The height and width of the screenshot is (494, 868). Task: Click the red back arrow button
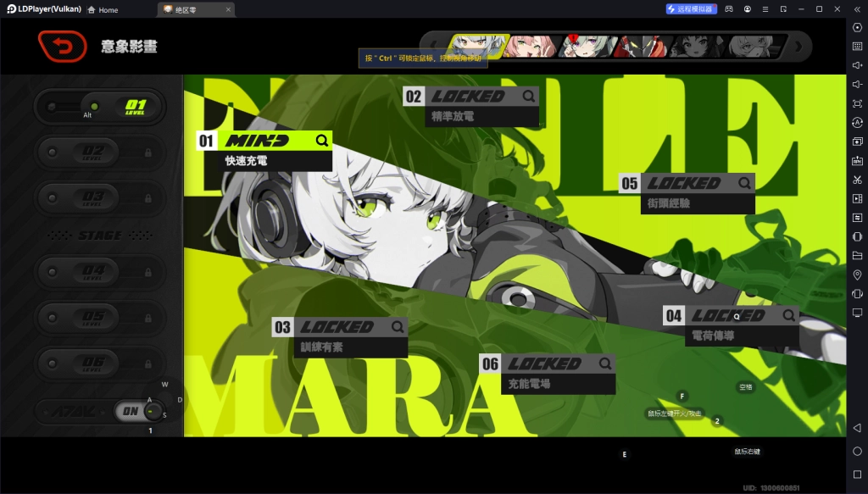[62, 47]
